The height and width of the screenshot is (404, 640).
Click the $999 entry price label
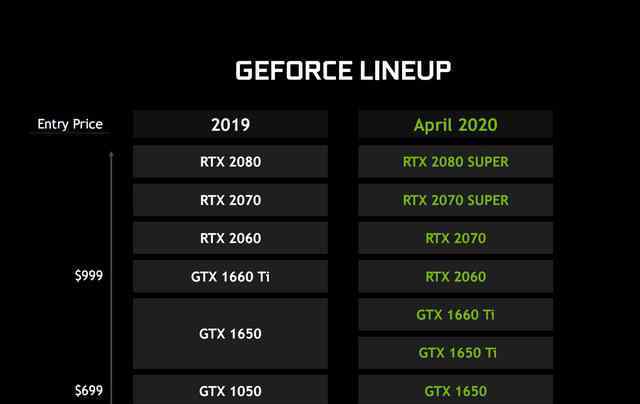point(88,275)
